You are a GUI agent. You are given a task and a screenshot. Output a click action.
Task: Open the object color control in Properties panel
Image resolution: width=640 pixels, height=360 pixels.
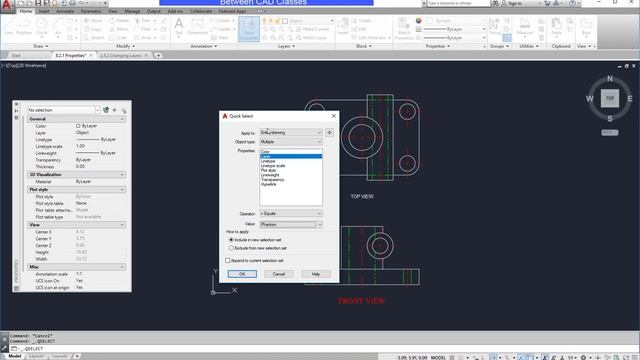pyautogui.click(x=455, y=20)
